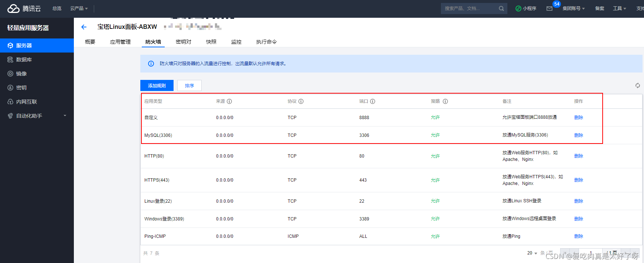Delete the 自定义 port 8888 rule
The height and width of the screenshot is (263, 644).
click(579, 118)
